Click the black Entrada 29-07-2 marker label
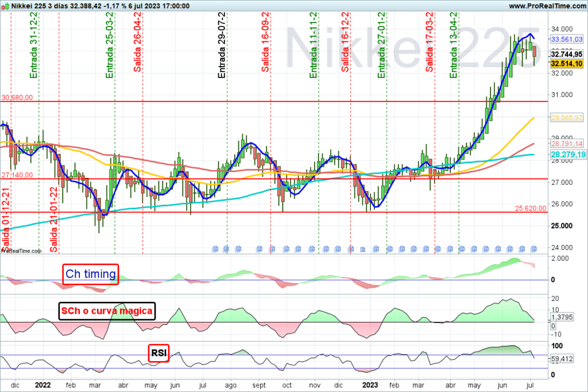588x392 pixels. coord(222,45)
